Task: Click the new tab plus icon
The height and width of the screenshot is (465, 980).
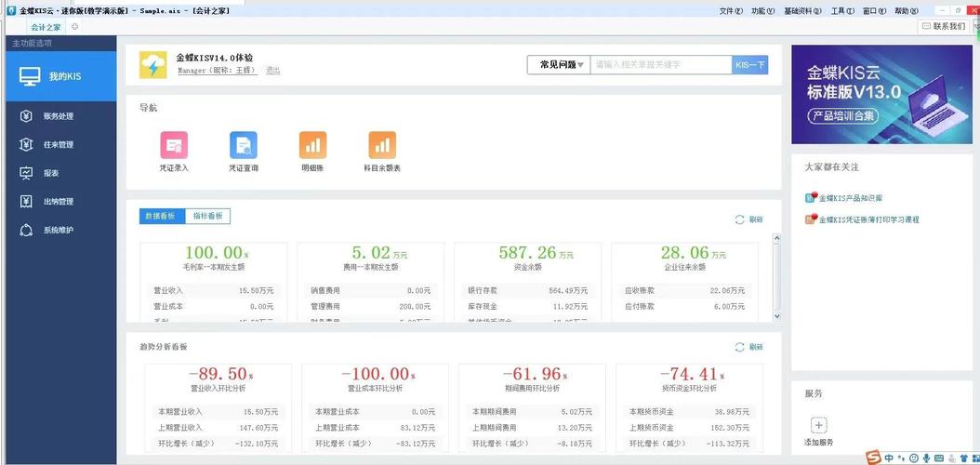Action: pos(74,26)
